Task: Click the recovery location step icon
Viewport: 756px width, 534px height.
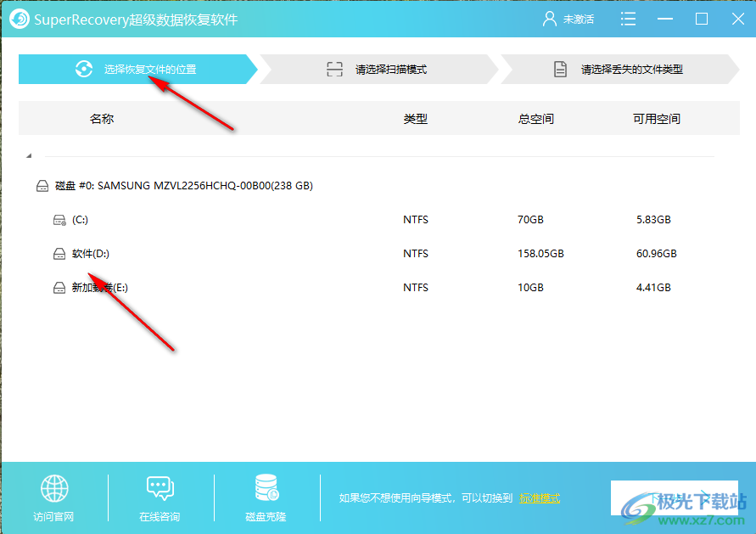Action: pyautogui.click(x=84, y=69)
